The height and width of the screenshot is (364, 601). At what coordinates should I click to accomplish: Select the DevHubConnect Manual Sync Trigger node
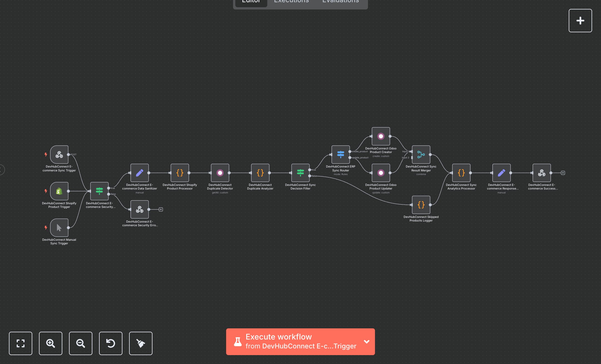(59, 228)
